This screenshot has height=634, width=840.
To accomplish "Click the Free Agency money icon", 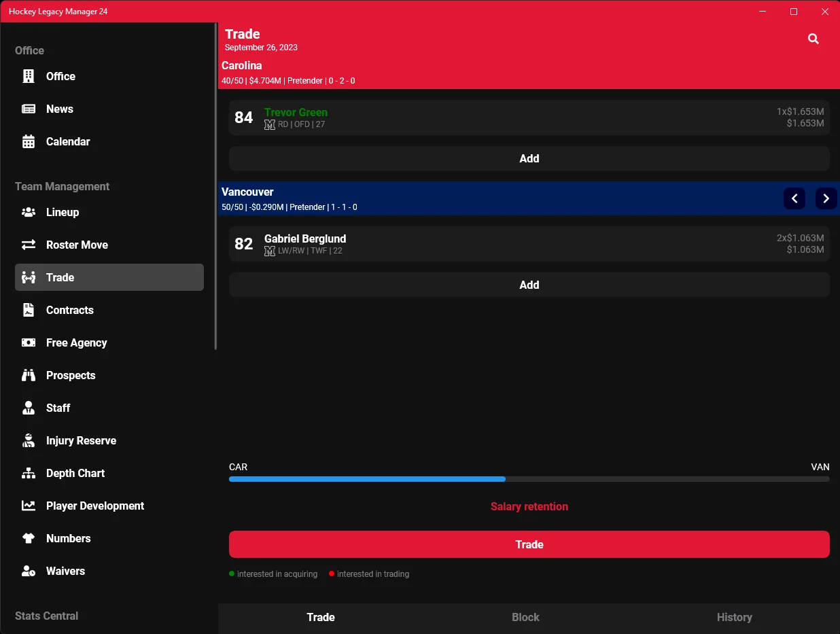I will [x=29, y=342].
